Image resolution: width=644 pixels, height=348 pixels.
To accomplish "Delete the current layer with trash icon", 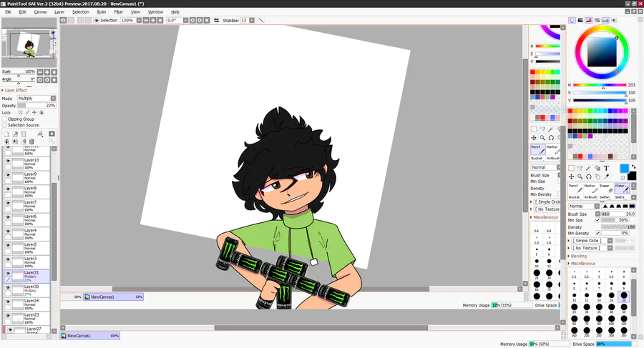I will click(31, 141).
